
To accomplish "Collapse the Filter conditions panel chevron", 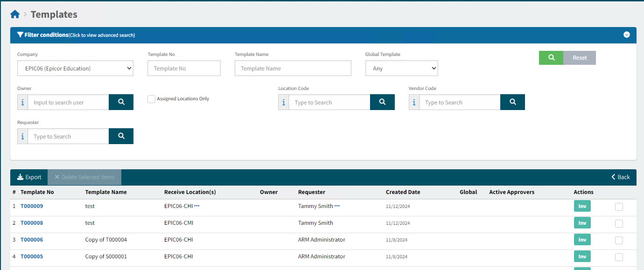I will coord(627,35).
